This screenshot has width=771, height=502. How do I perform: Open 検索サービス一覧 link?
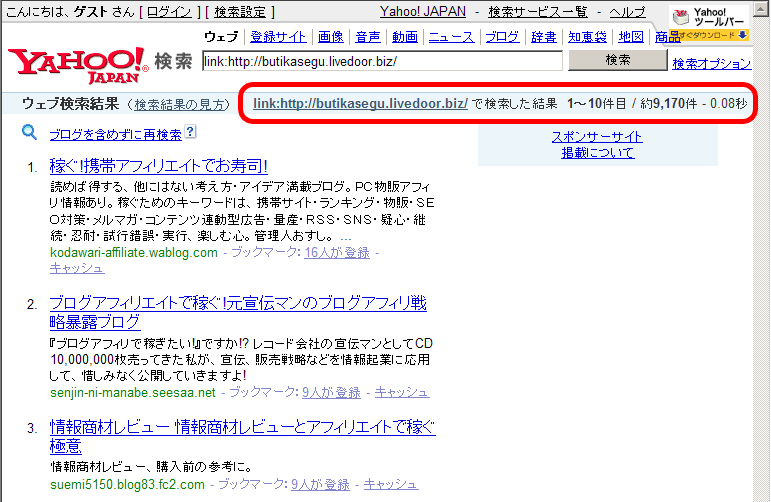pyautogui.click(x=538, y=11)
